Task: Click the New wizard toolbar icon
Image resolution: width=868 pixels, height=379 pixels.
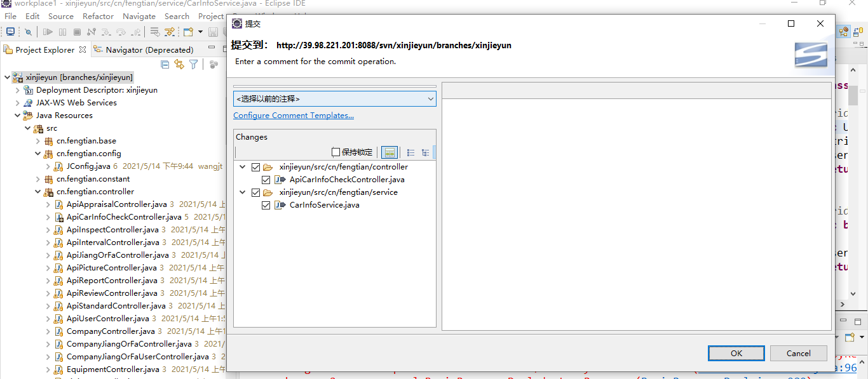Action: point(188,32)
